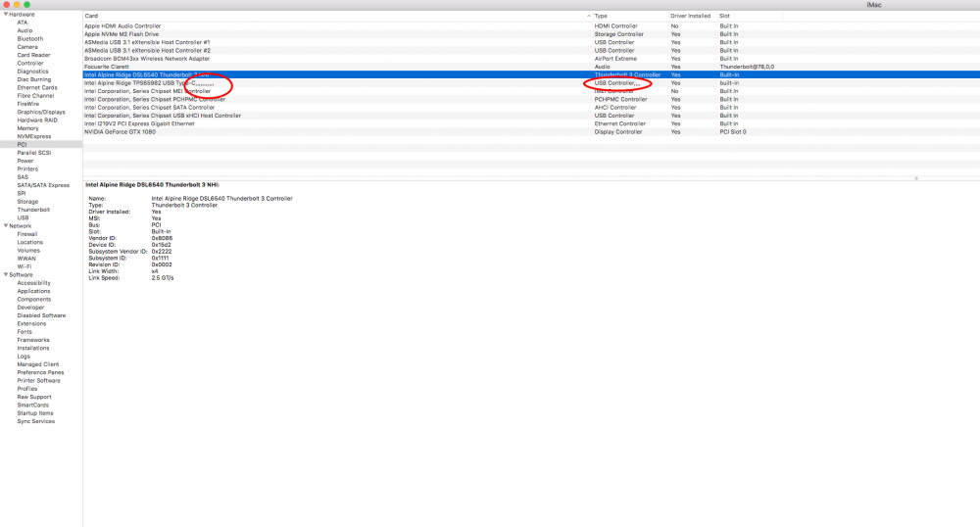Select Parallel SCSI in the sidebar
Image resolution: width=980 pixels, height=527 pixels.
coord(33,153)
